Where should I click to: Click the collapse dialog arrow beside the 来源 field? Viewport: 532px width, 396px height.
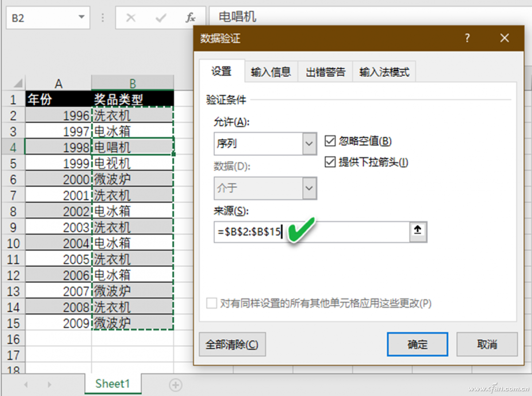pyautogui.click(x=418, y=232)
